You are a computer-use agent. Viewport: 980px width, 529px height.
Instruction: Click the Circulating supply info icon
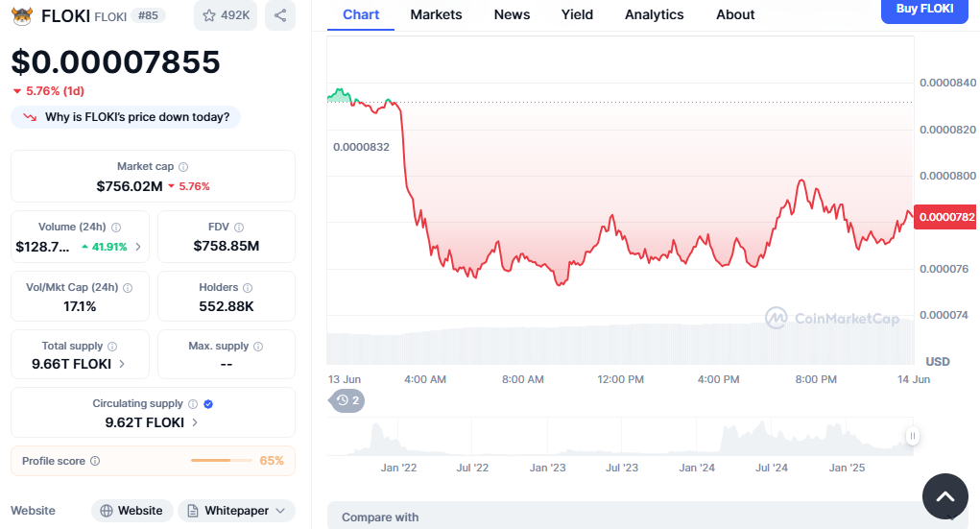click(x=193, y=404)
